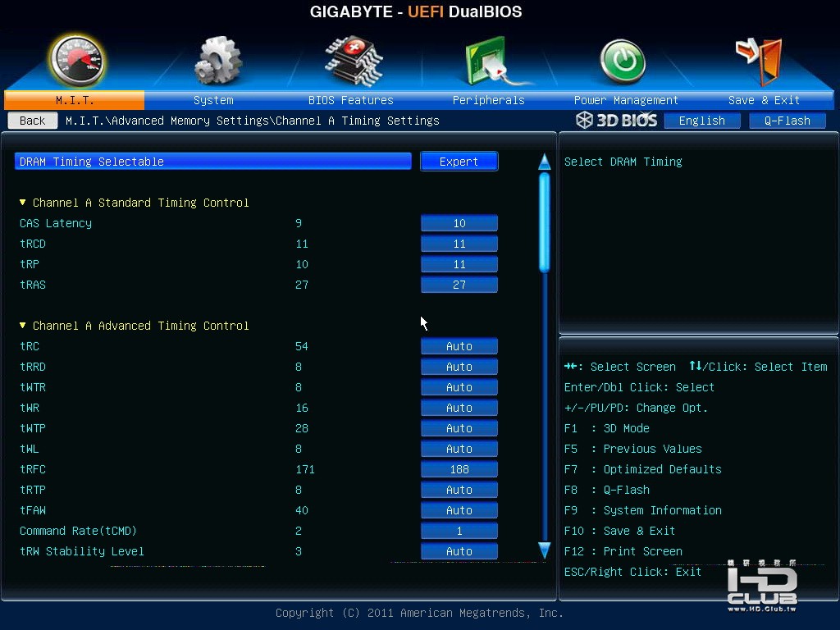The image size is (840, 630).
Task: Click the F1 3D Mode hint
Action: [x=606, y=428]
